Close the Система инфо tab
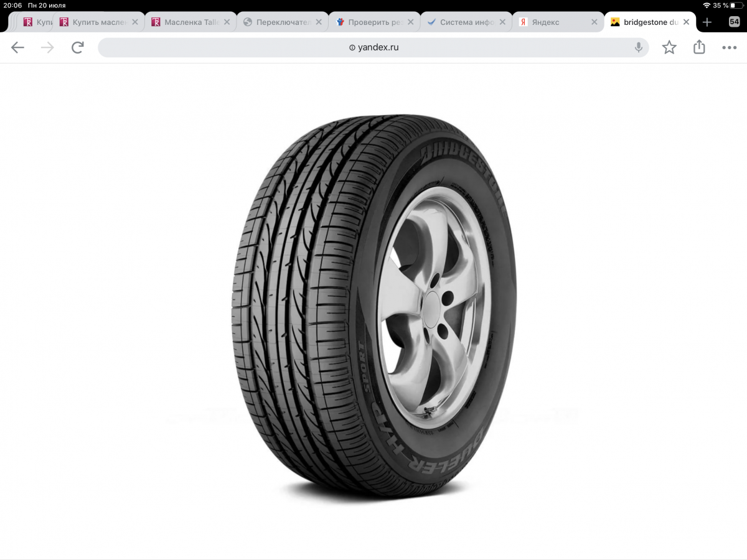The height and width of the screenshot is (560, 747). (x=503, y=22)
